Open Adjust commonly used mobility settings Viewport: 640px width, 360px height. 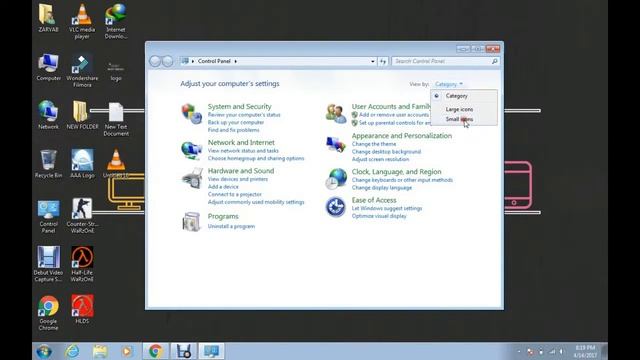pos(256,202)
